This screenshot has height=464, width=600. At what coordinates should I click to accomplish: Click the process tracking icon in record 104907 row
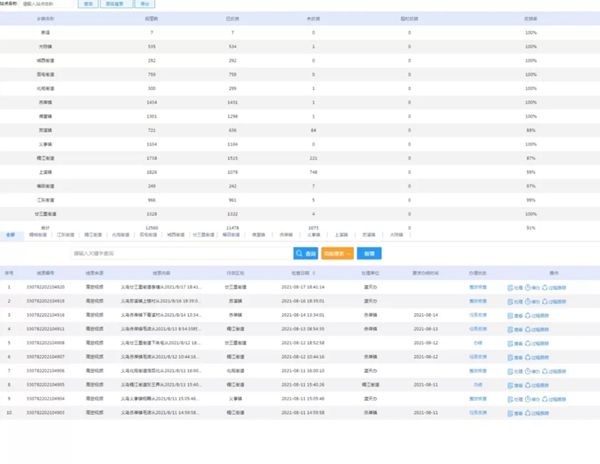tap(528, 357)
